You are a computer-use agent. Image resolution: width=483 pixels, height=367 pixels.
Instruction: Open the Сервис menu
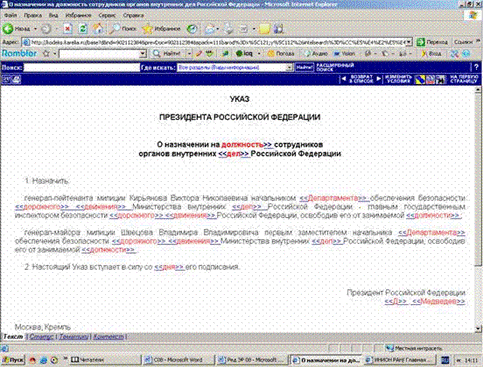tap(107, 15)
